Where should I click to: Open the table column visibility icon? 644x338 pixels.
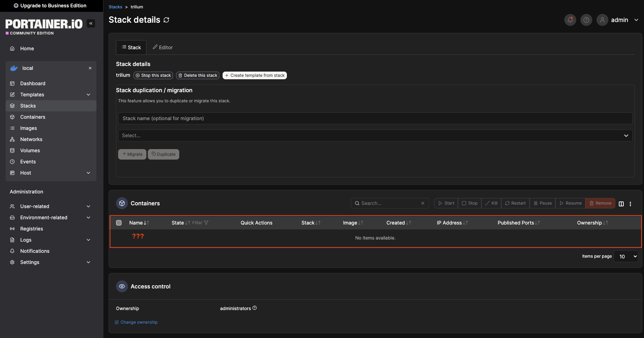click(621, 204)
